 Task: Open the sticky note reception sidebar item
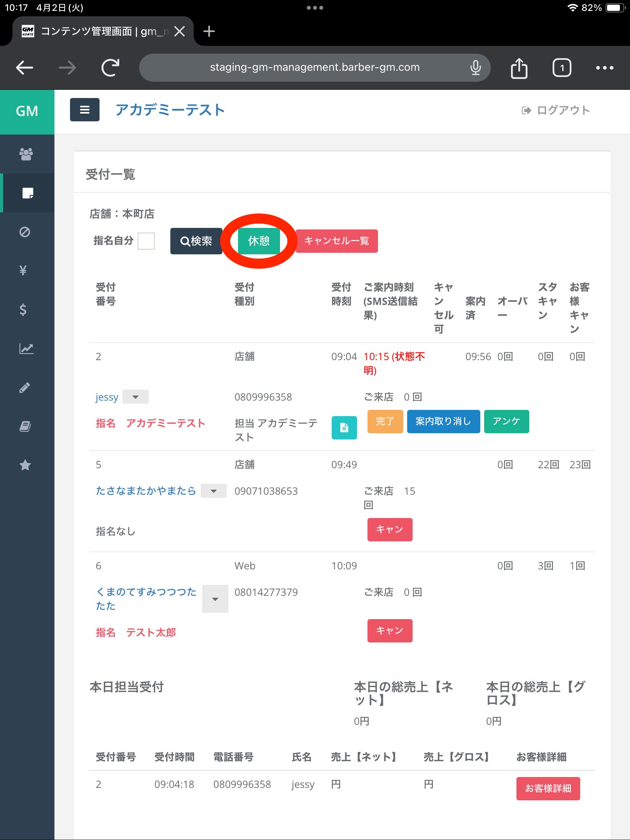27,193
